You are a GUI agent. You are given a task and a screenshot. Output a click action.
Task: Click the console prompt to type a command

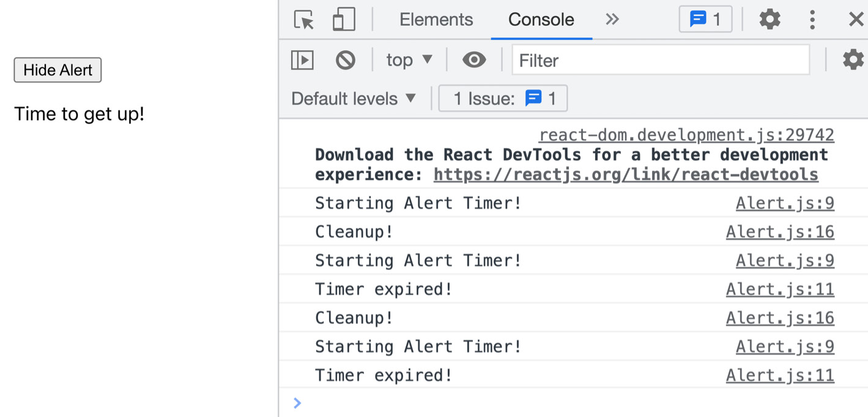pyautogui.click(x=428, y=403)
